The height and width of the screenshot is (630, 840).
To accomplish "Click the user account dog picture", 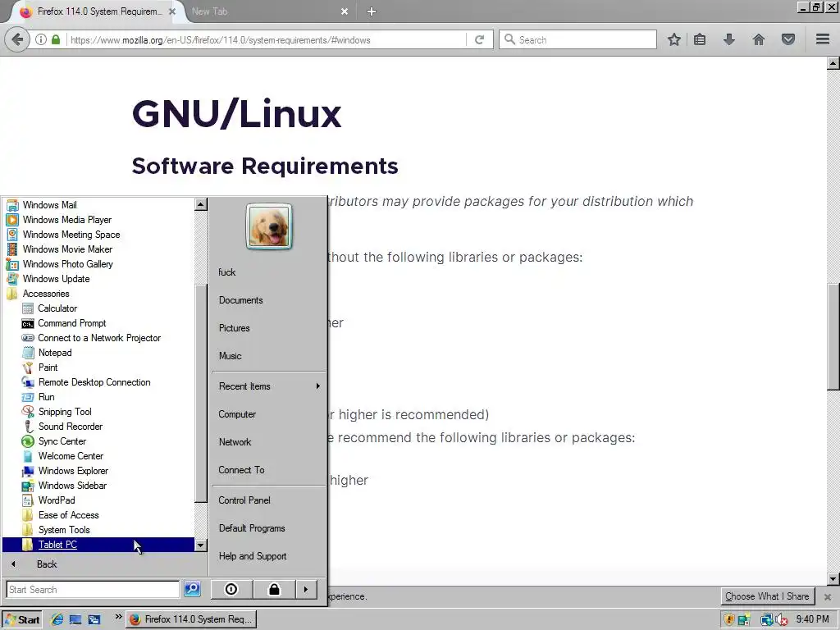I will (x=269, y=226).
